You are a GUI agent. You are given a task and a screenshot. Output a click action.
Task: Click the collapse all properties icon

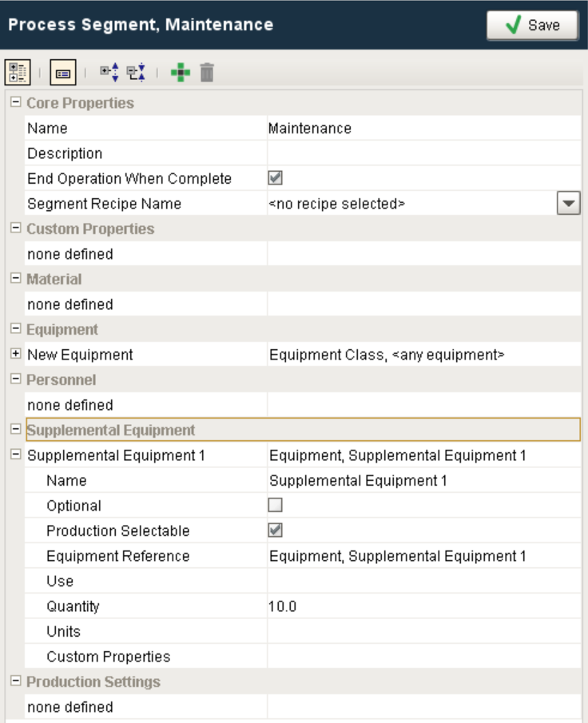(x=136, y=73)
